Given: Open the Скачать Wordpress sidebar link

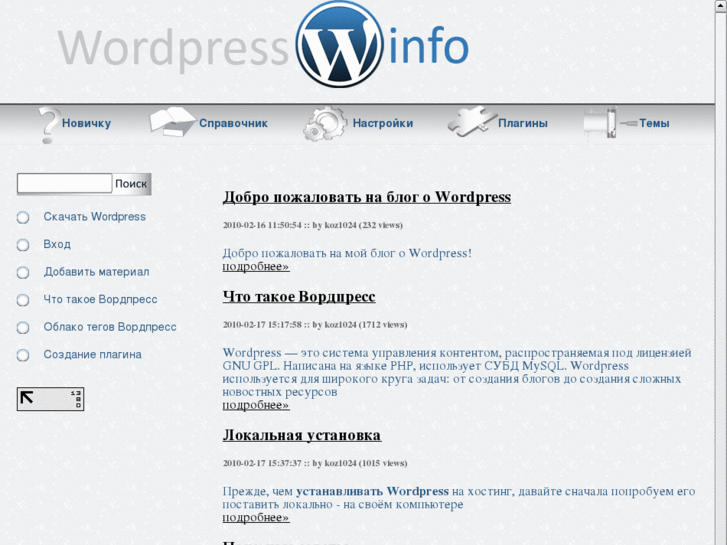Looking at the screenshot, I should pos(95,217).
